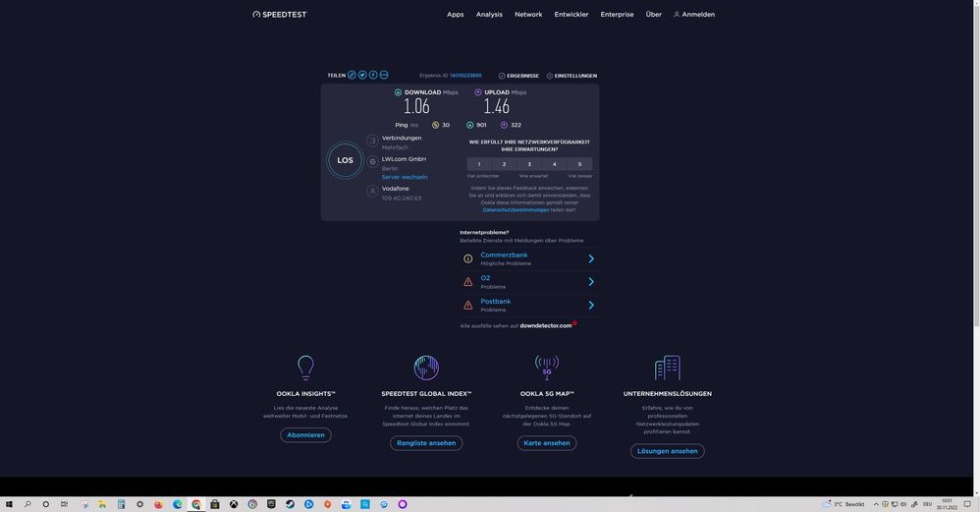
Task: Open the Ergebnis-ID result link
Action: point(465,75)
